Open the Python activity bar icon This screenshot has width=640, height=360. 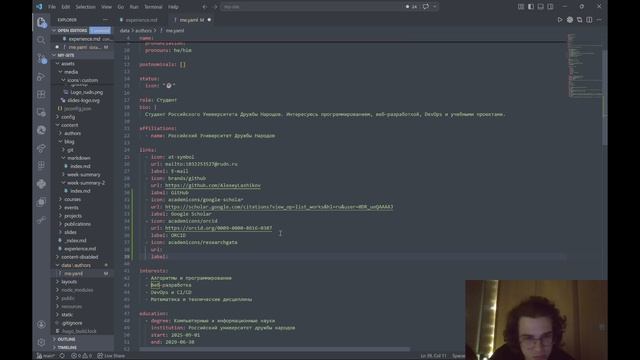(41, 184)
